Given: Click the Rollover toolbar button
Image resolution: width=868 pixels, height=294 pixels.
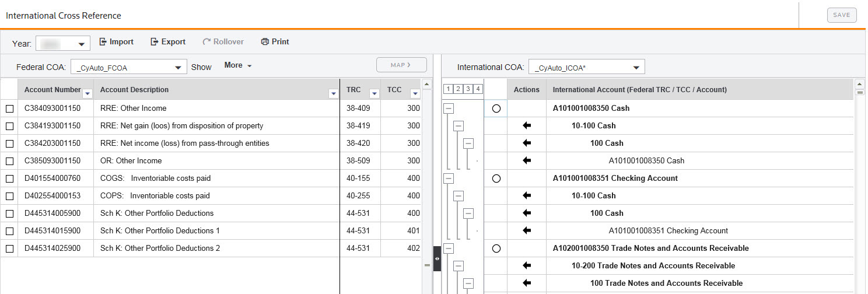Looking at the screenshot, I should click(223, 42).
